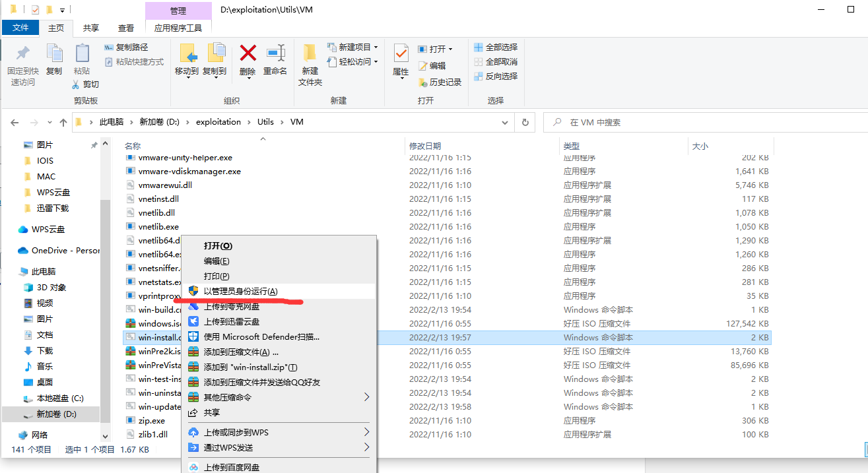868x473 pixels.
Task: Click the address bar refresh button
Action: 525,122
